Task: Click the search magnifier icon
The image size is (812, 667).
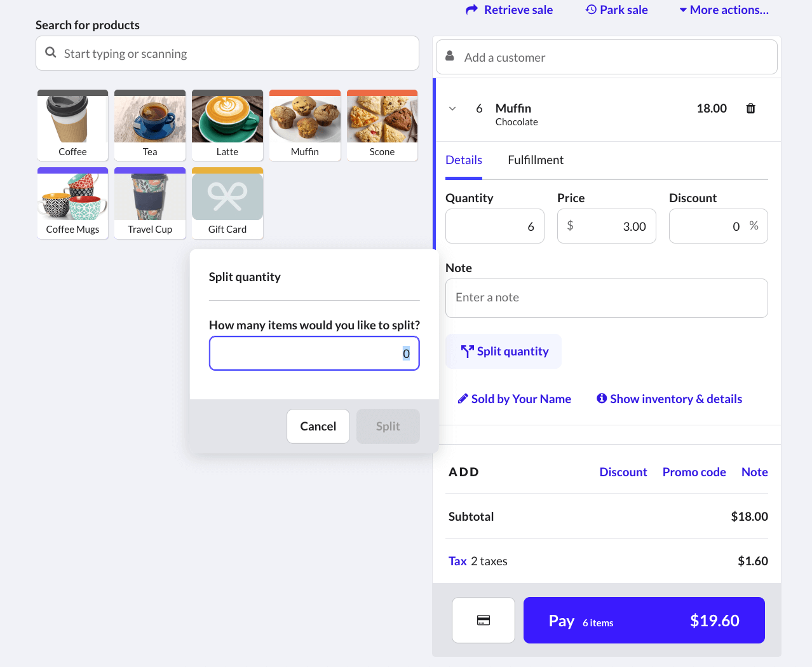Action: [x=51, y=53]
